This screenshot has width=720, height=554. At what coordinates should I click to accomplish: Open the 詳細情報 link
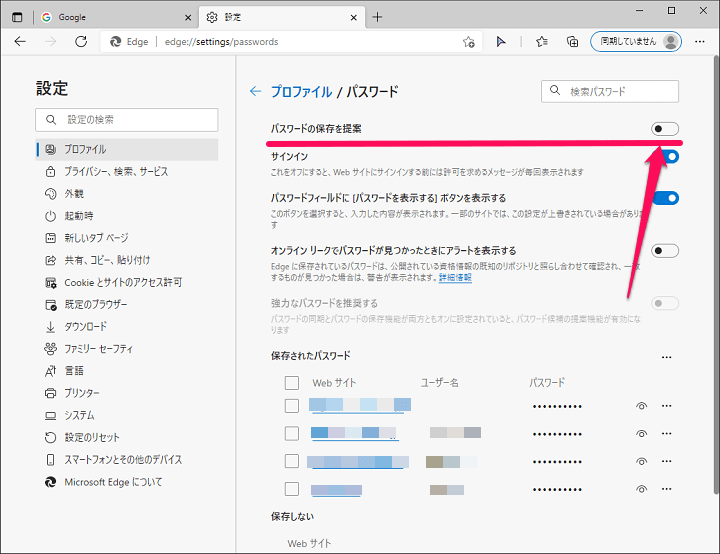pyautogui.click(x=455, y=277)
